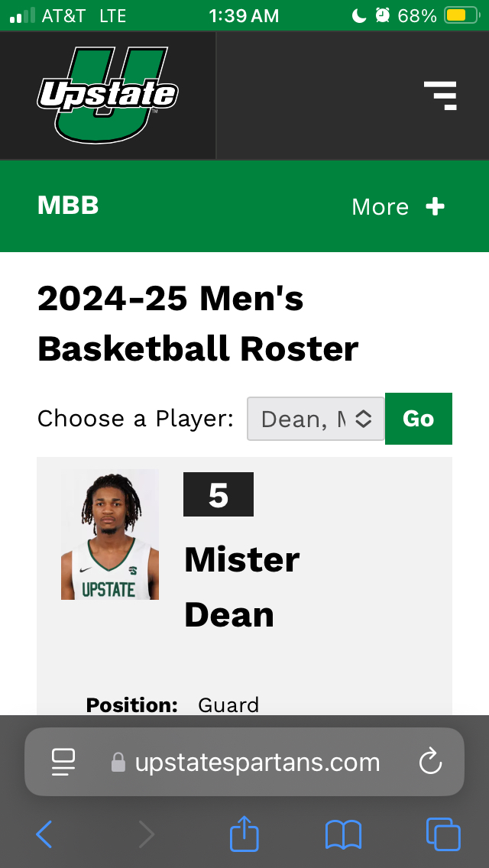Tap the jersey number 5 badge
The width and height of the screenshot is (489, 868).
pos(219,495)
